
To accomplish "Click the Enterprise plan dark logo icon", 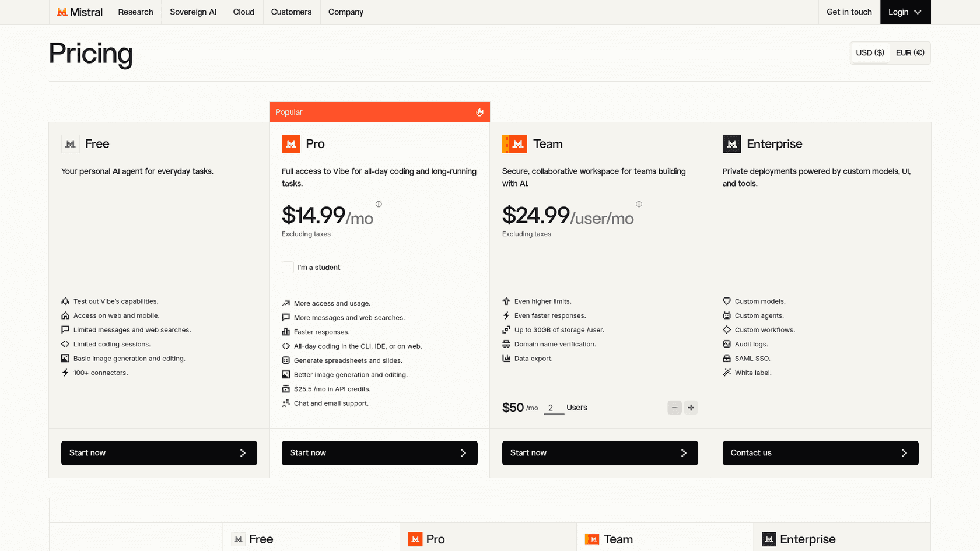I will tap(732, 144).
